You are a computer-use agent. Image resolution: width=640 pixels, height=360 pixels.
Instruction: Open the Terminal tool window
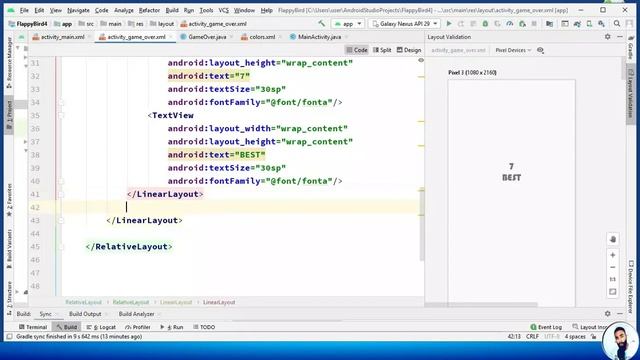(x=33, y=327)
